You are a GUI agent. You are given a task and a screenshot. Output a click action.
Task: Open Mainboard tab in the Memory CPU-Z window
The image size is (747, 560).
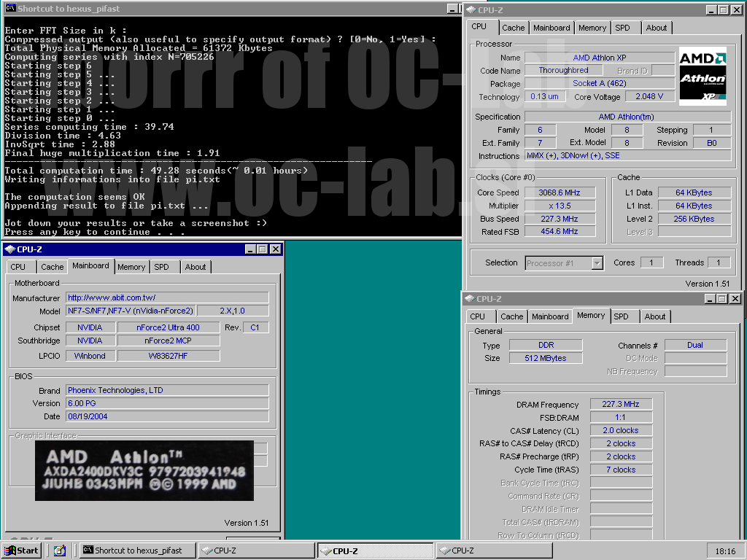pyautogui.click(x=550, y=316)
